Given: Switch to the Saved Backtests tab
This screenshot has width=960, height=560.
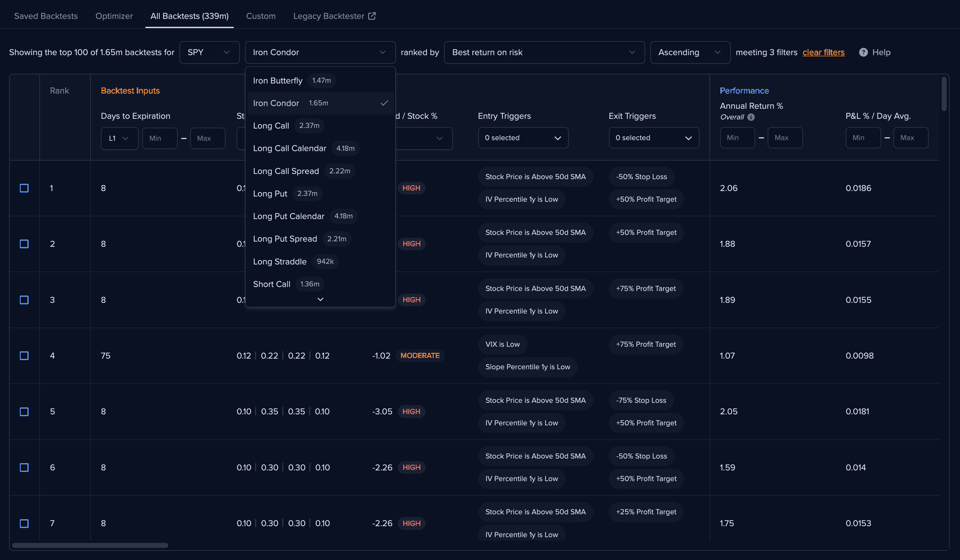Looking at the screenshot, I should pos(46,16).
